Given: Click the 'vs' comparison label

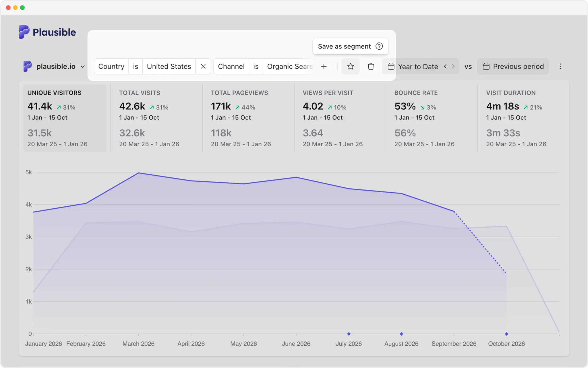Looking at the screenshot, I should [468, 67].
